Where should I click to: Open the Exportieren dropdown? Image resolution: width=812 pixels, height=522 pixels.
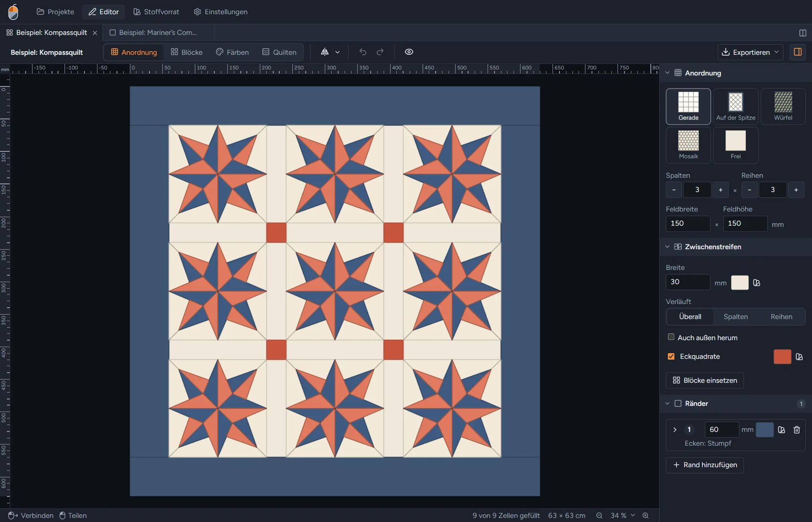[750, 52]
